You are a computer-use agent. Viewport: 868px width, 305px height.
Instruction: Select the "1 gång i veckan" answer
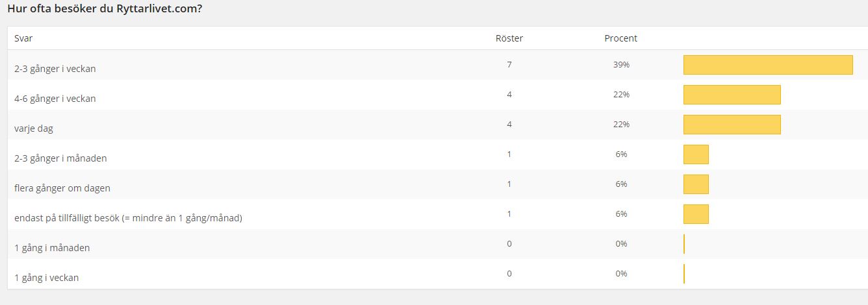(47, 278)
